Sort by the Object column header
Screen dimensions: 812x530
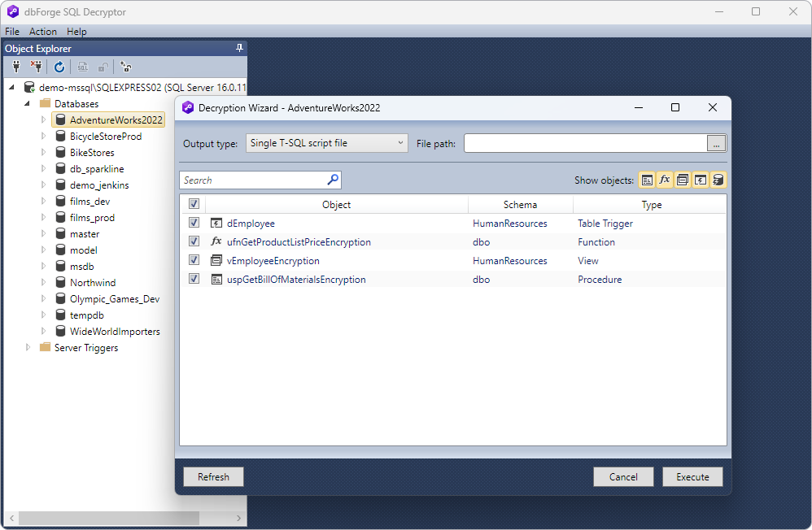(337, 205)
